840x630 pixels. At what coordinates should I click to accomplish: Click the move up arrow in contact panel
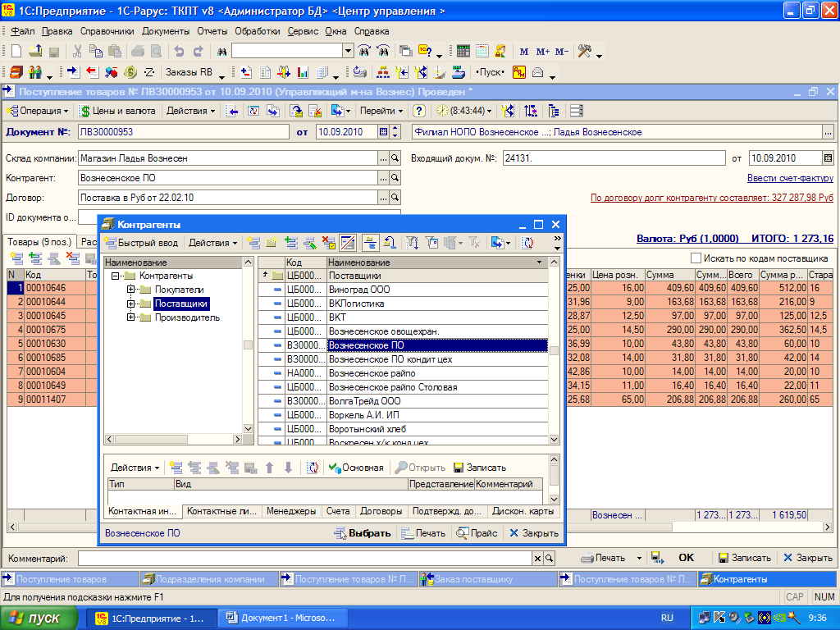[x=269, y=468]
